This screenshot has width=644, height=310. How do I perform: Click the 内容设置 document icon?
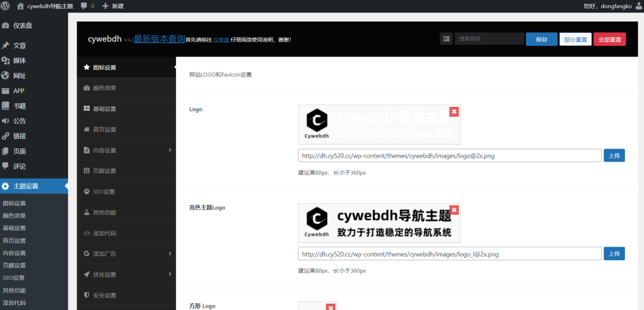tap(87, 150)
